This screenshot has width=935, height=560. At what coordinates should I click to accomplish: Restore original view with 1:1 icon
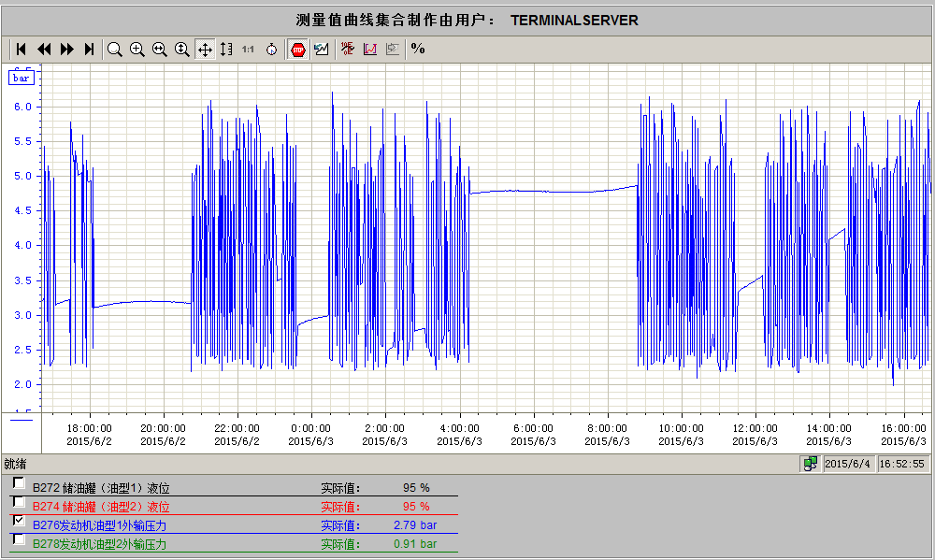(x=248, y=49)
